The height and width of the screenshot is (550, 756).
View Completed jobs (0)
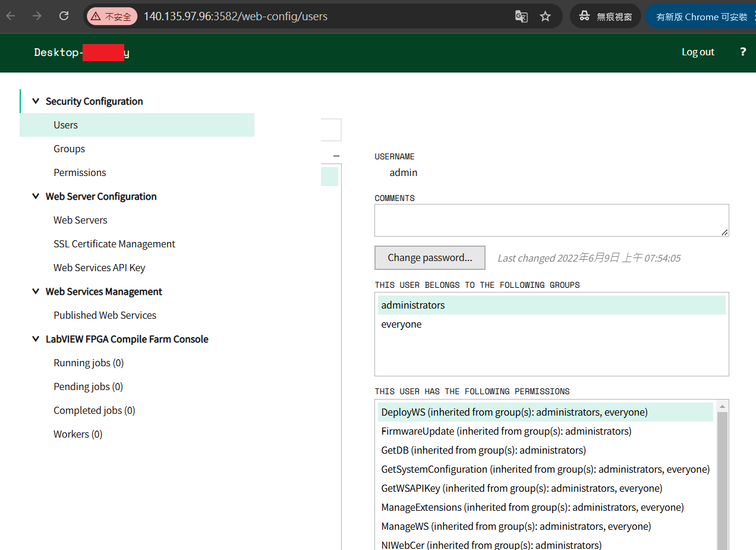click(x=94, y=410)
